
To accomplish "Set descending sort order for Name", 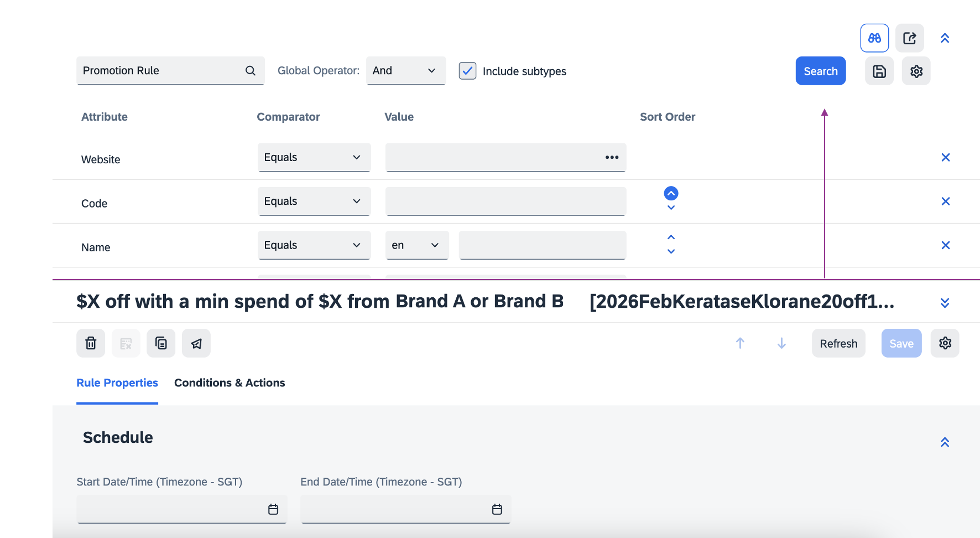I will click(x=671, y=252).
